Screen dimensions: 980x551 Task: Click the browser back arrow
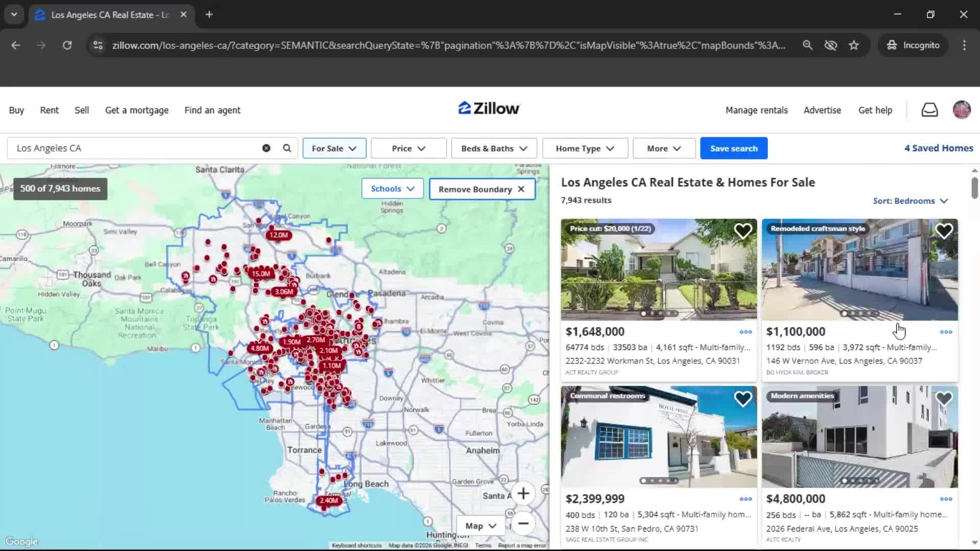tap(16, 45)
